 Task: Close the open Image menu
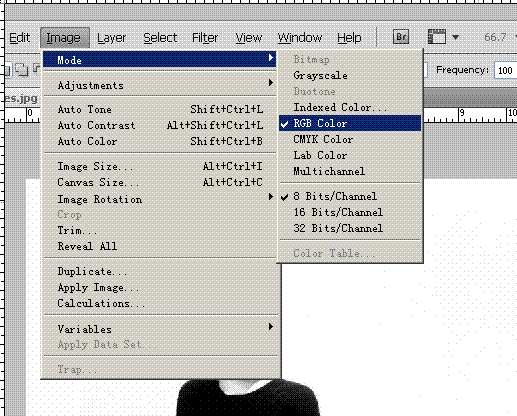point(65,38)
